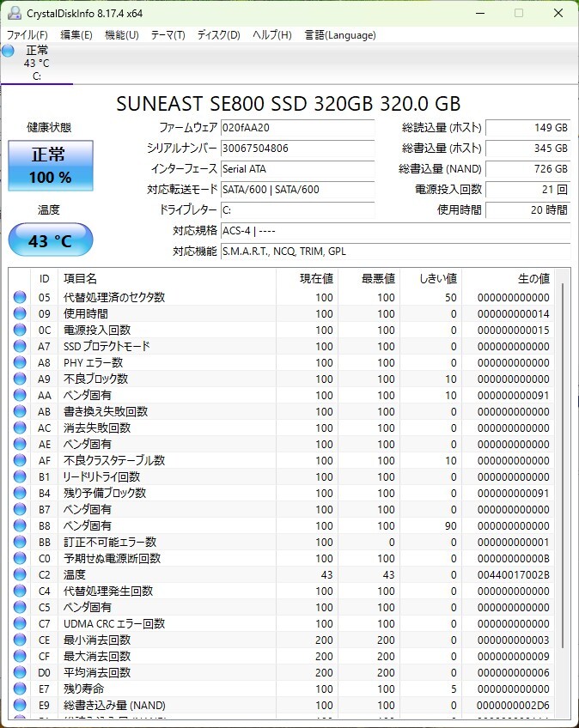Viewport: 579px width, 728px height.
Task: Open the 機能(U) menu
Action: pos(122,35)
